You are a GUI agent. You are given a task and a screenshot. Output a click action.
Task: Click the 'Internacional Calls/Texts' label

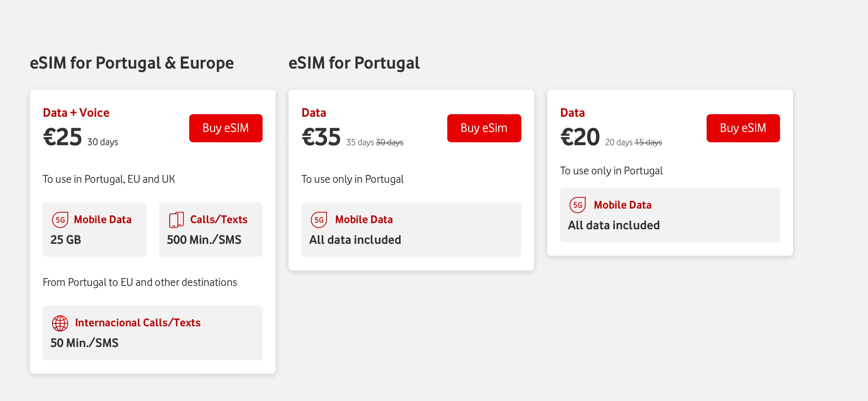pos(137,322)
